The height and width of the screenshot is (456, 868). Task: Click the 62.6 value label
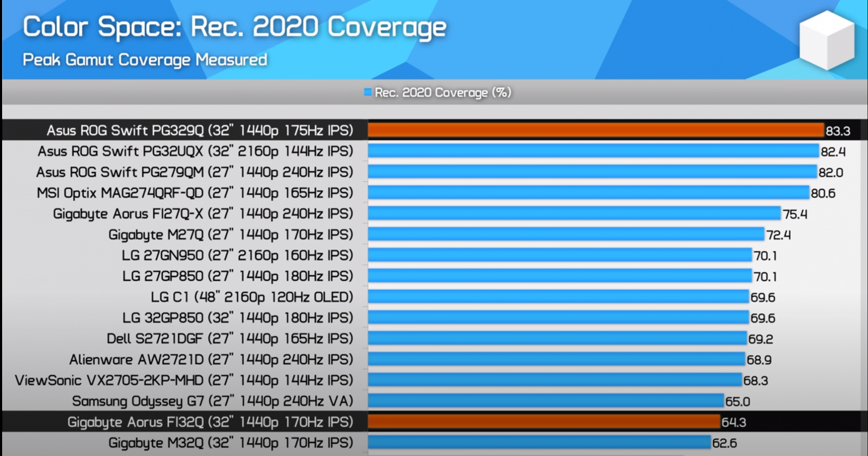(724, 443)
